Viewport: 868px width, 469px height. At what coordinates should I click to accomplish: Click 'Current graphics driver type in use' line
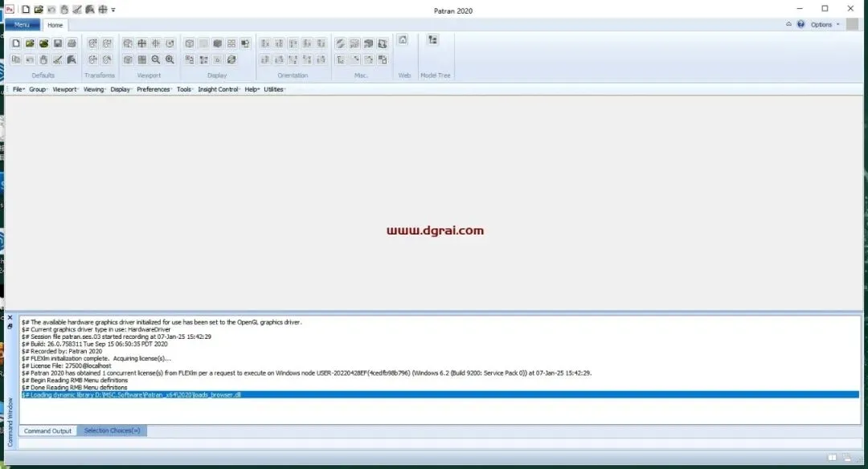(x=96, y=329)
